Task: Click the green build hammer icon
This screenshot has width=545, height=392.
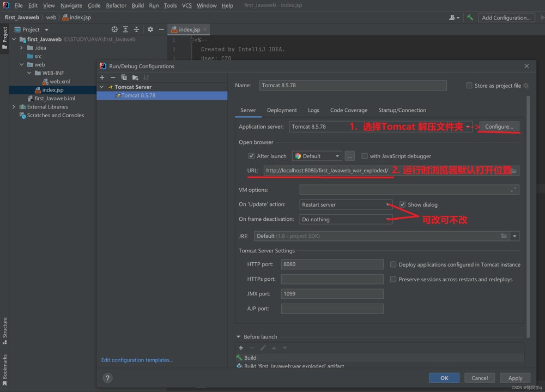Action: [x=470, y=17]
